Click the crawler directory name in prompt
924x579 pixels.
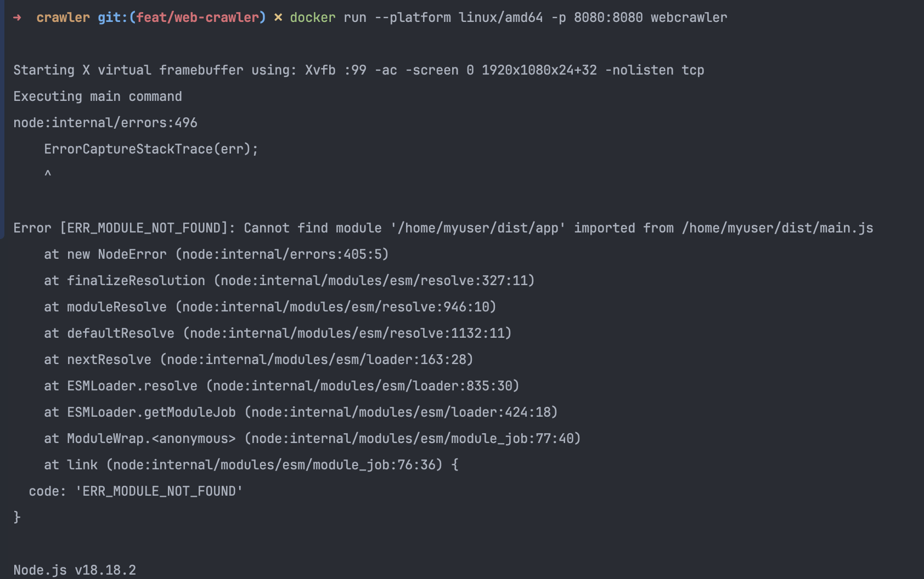coord(63,18)
